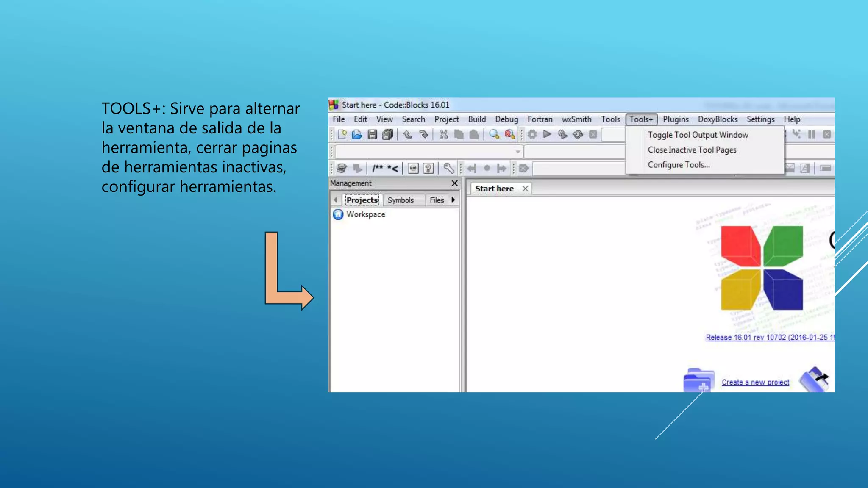Switch to the Files tab

(437, 200)
